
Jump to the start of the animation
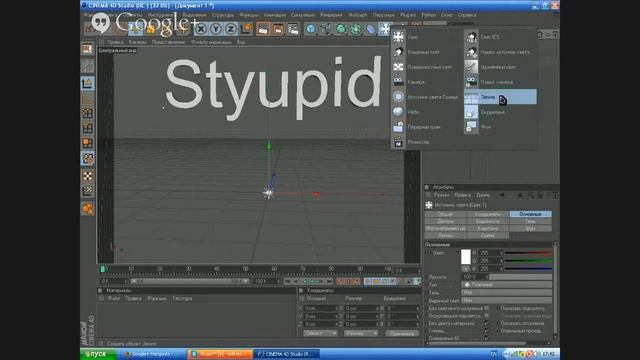tap(287, 282)
